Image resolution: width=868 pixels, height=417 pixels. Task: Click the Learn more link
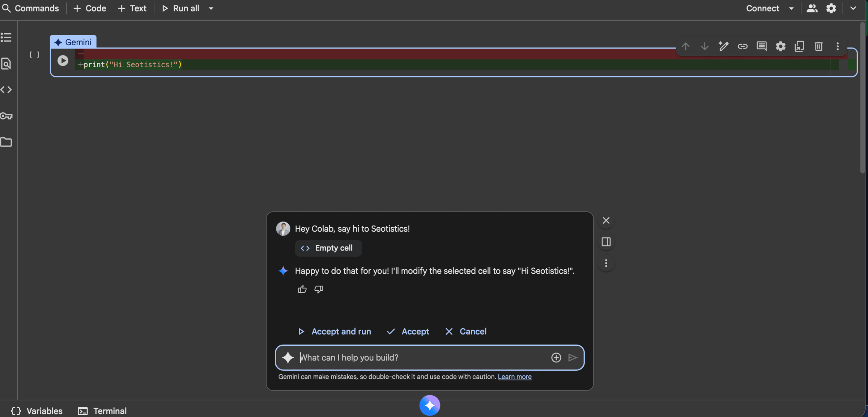pos(514,376)
